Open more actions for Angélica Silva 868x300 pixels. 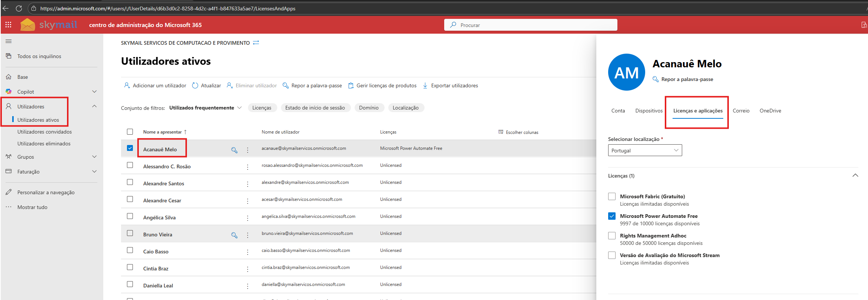pos(248,218)
